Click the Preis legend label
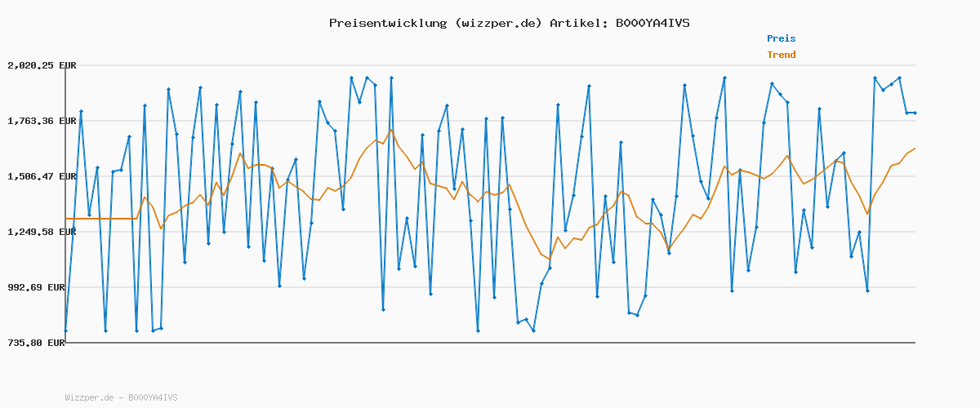Screen dimensions: 980x408 (781, 38)
